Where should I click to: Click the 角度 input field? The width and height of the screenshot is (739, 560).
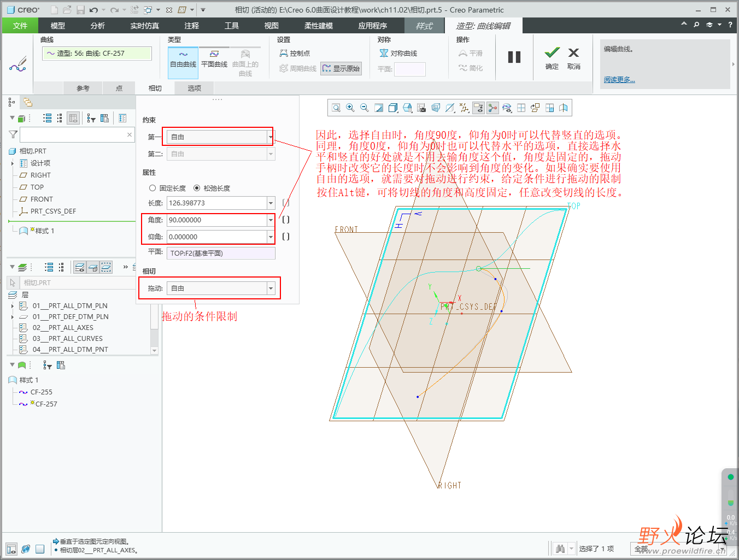click(216, 220)
